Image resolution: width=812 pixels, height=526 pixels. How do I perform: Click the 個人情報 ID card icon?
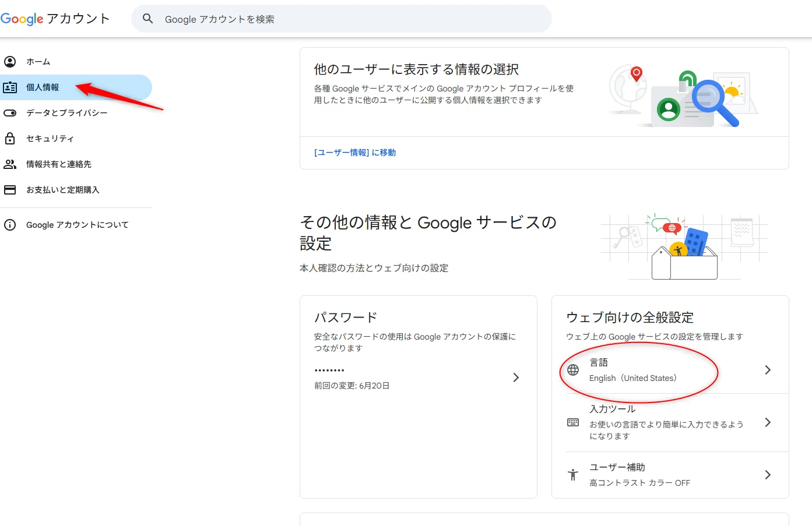tap(10, 87)
